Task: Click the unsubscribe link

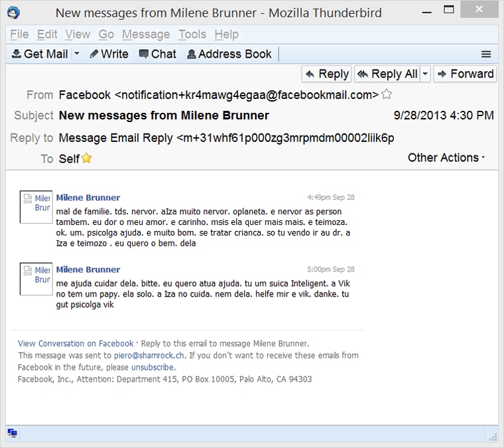Action: point(153,368)
